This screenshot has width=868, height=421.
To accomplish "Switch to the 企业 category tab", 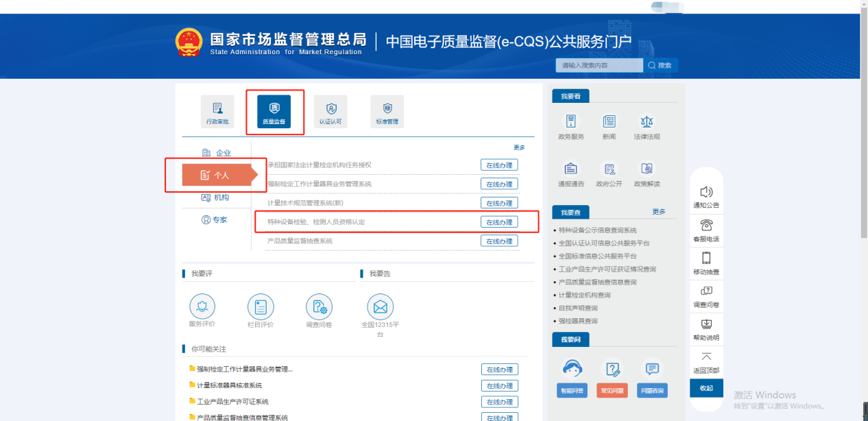I will coord(217,153).
